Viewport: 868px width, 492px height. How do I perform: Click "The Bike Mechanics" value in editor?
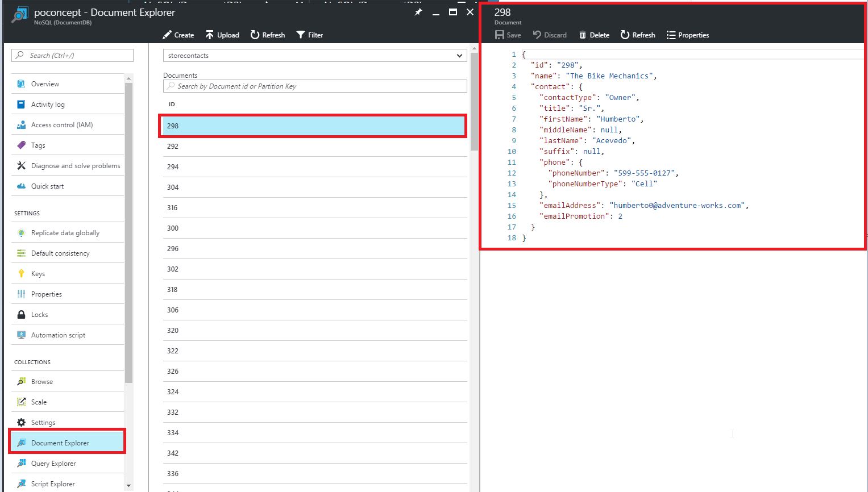[x=609, y=76]
